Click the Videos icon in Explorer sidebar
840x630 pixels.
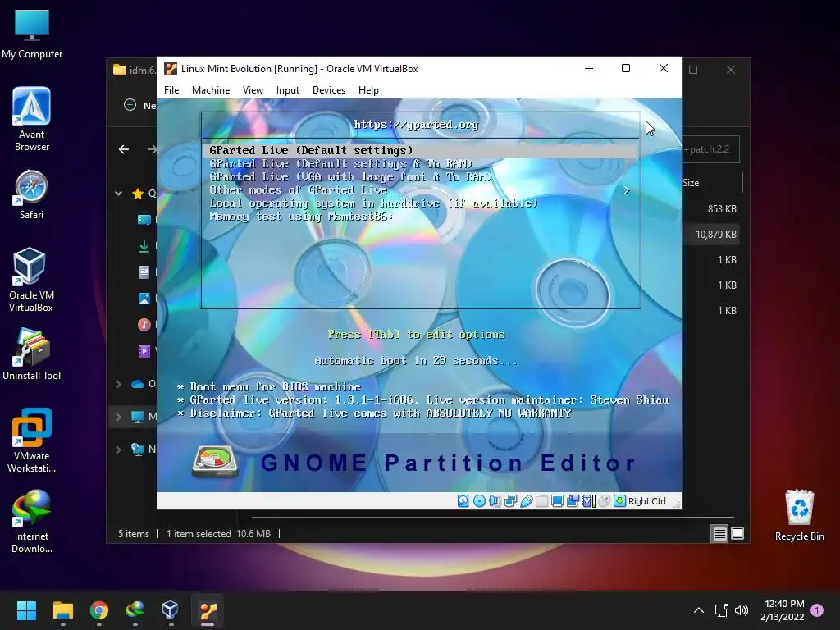click(x=144, y=351)
